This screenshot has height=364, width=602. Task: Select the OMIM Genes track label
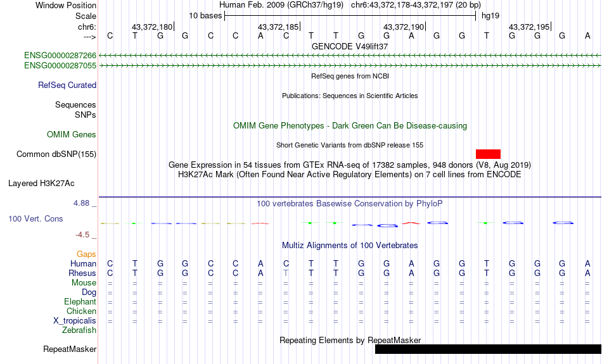tap(72, 135)
